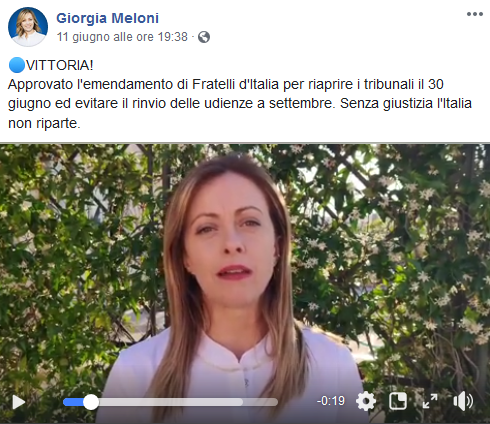This screenshot has width=490, height=424.
Task: Open the post timestamp 11 giugno link
Action: 122,37
